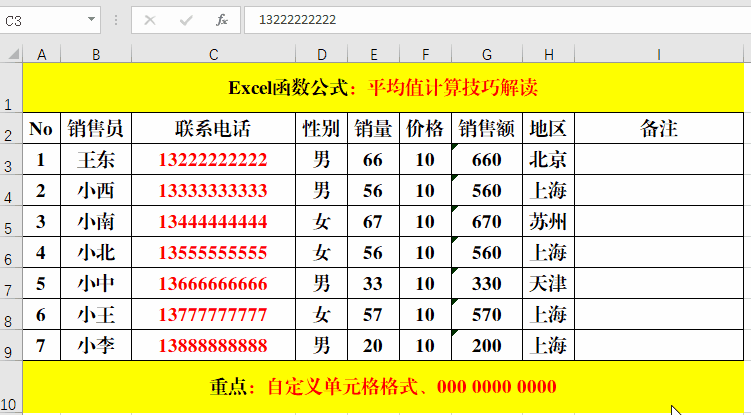Select column E header

click(x=374, y=54)
